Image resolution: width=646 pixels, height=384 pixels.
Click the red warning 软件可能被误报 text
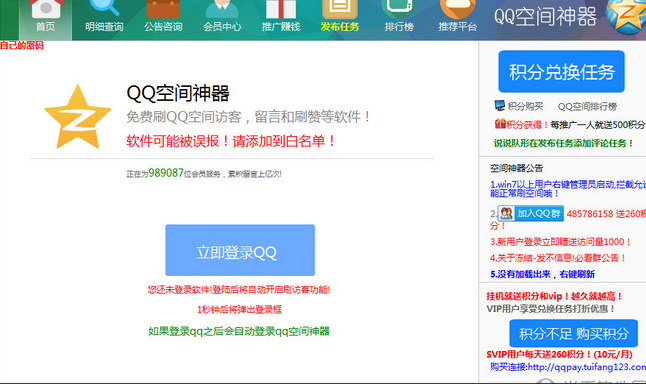pos(231,141)
